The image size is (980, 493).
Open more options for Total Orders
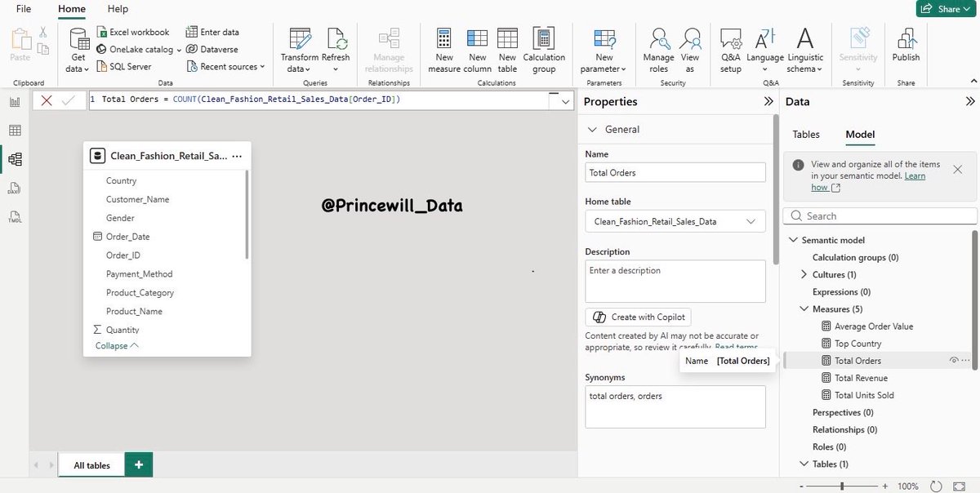[966, 360]
